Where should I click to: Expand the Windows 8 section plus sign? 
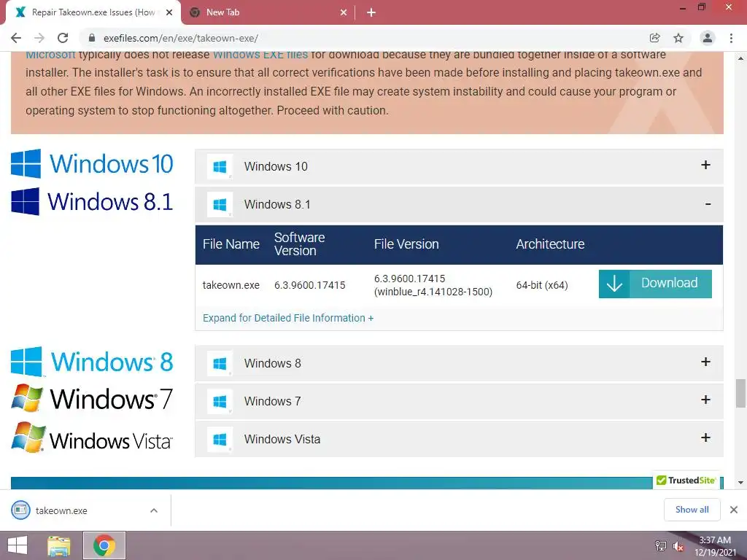(705, 362)
